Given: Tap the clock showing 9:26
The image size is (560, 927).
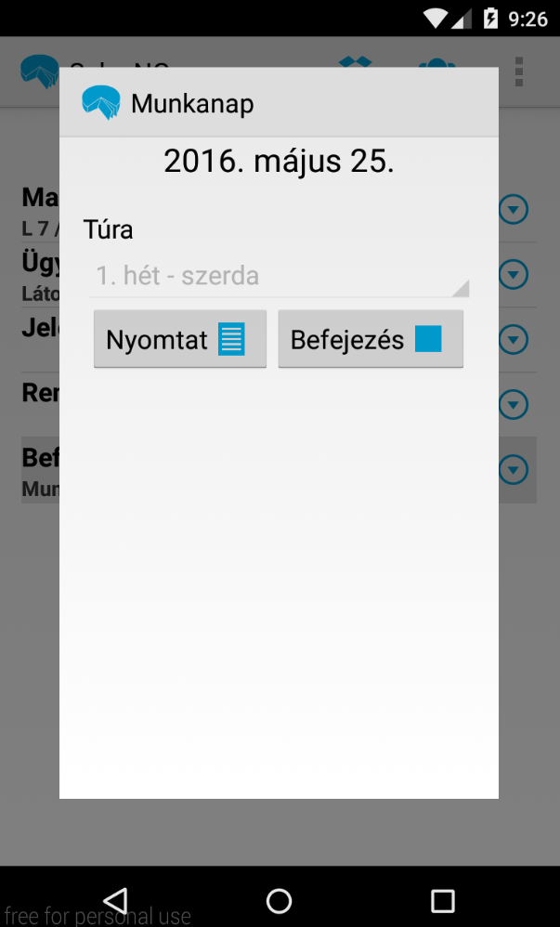Looking at the screenshot, I should pyautogui.click(x=528, y=19).
